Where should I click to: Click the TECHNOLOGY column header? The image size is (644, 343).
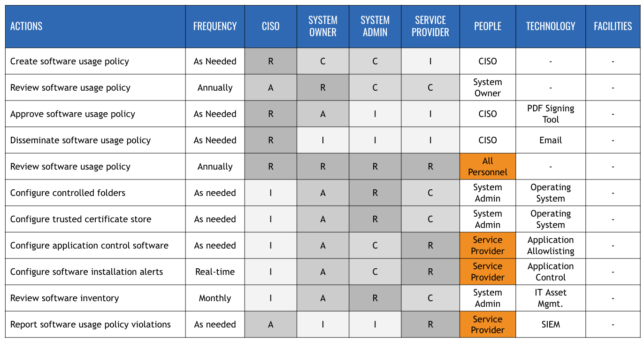coord(551,26)
